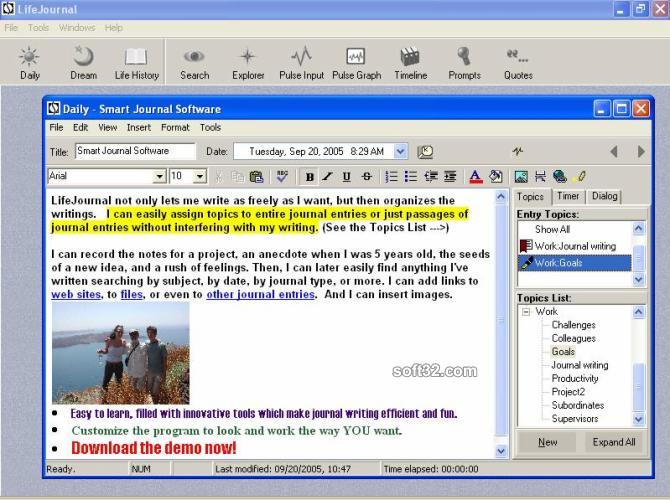670x500 pixels.
Task: Click the insert horizontal line icon
Action: pos(540,176)
